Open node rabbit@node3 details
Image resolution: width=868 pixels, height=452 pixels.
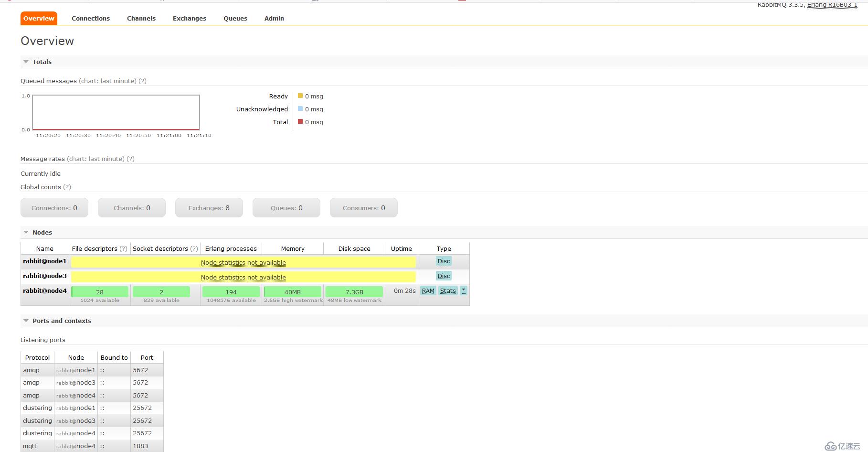(45, 276)
